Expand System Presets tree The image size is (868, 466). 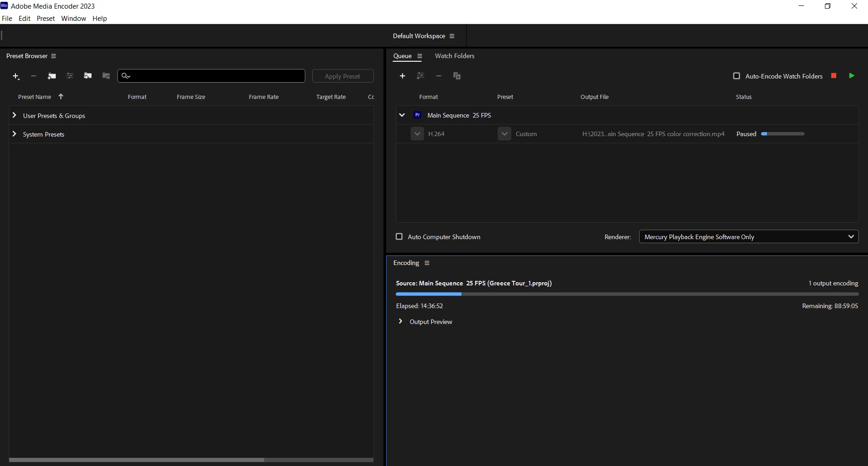tap(15, 134)
